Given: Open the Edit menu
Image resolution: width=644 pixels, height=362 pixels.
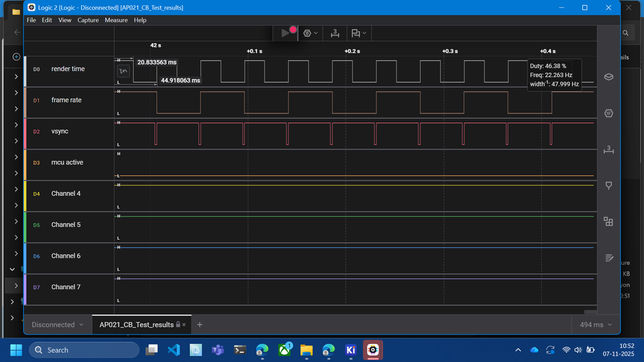Looking at the screenshot, I should point(47,20).
